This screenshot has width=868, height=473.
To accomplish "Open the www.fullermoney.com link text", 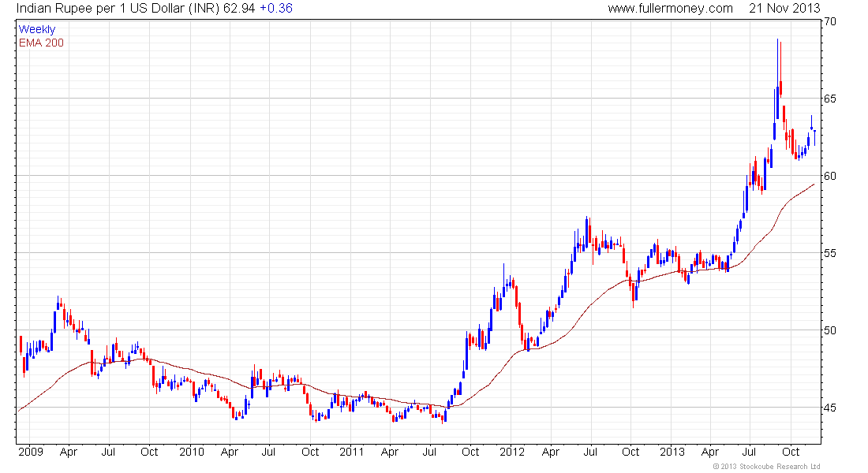I will click(x=670, y=9).
